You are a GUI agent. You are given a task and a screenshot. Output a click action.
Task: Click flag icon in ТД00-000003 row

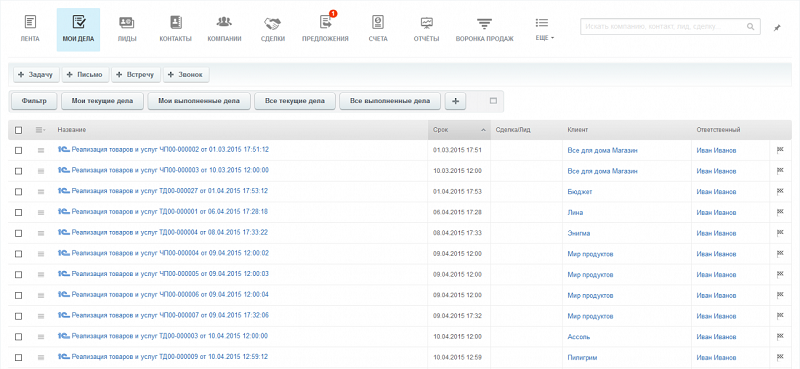click(x=780, y=337)
